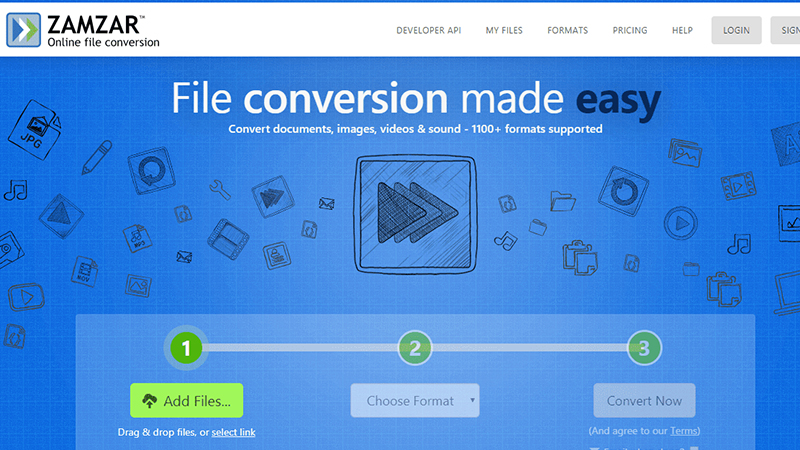Click step 1 circle marker
The width and height of the screenshot is (800, 450).
pos(186,348)
